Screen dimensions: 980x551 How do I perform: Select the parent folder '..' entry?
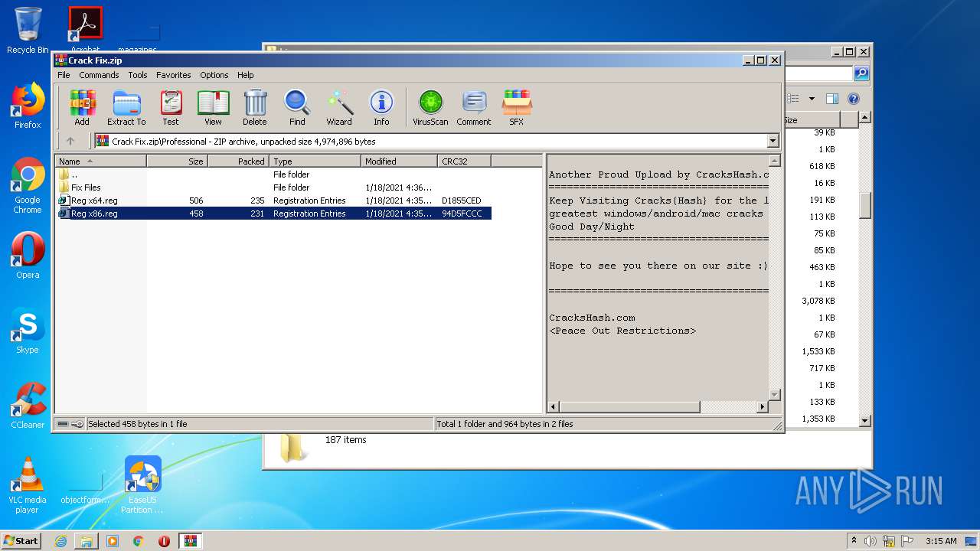pos(273,174)
